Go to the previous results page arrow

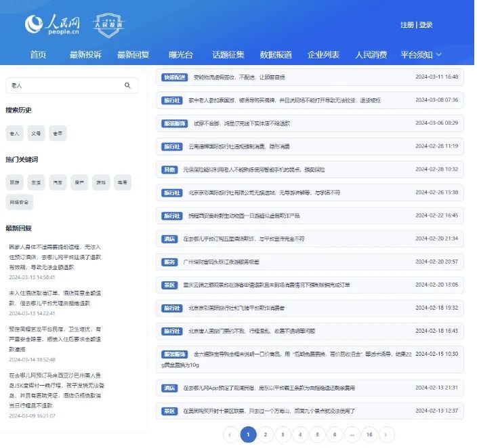pos(230,434)
